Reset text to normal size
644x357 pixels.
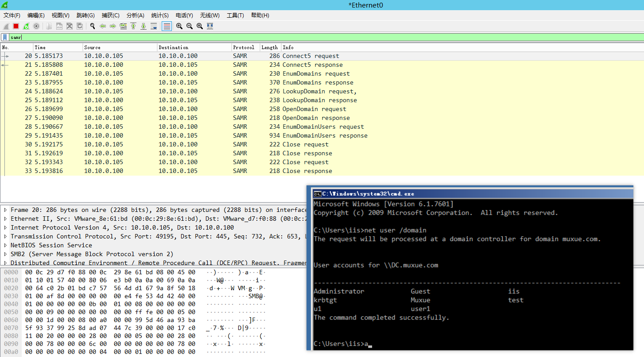200,26
